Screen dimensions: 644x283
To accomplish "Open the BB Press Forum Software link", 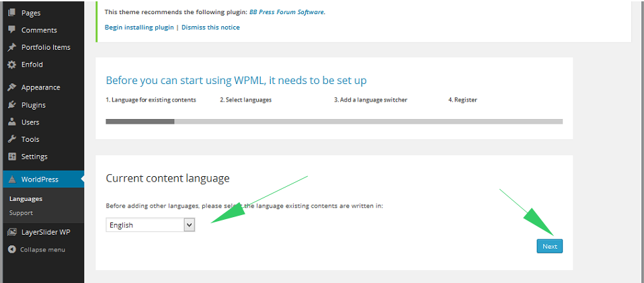I will coord(286,12).
